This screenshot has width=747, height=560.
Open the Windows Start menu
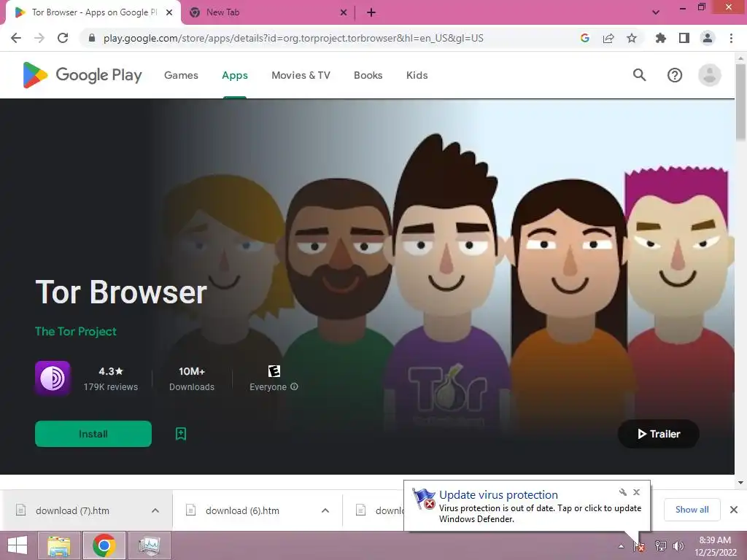point(18,545)
